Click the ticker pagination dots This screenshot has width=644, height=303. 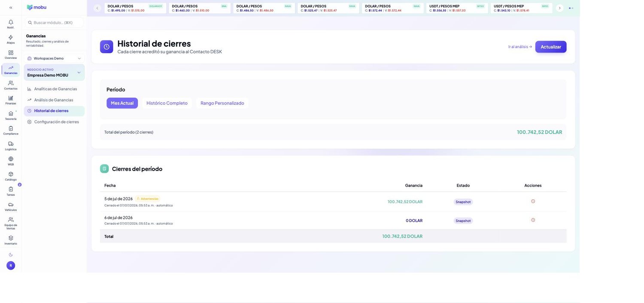pos(571,8)
